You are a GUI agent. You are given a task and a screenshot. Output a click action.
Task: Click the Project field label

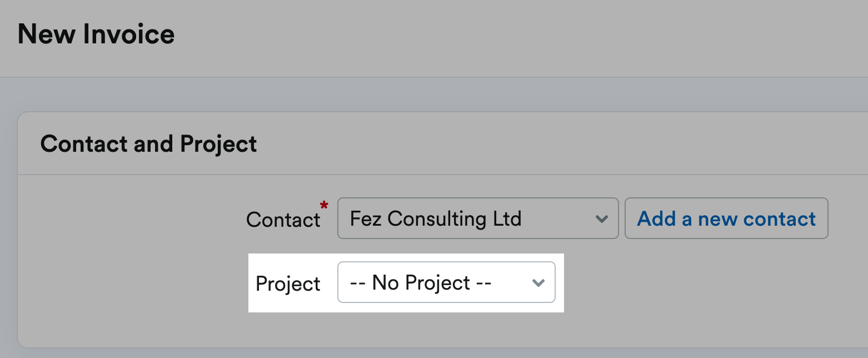288,283
